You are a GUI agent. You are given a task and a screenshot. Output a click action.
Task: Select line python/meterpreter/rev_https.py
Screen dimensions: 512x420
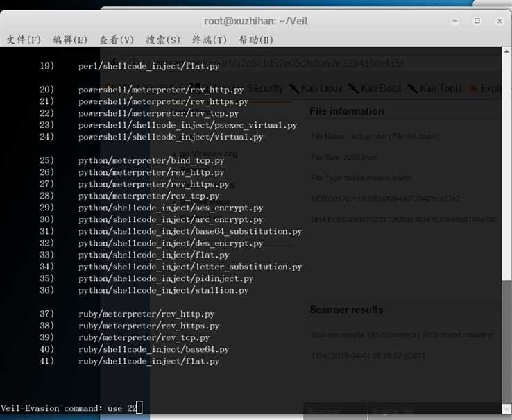[153, 184]
